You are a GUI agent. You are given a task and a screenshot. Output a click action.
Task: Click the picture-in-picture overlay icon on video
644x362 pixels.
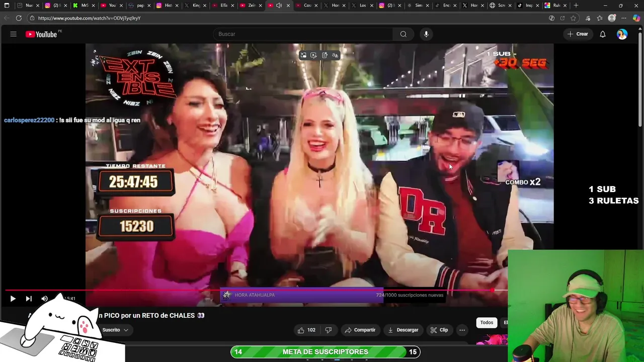pyautogui.click(x=303, y=55)
